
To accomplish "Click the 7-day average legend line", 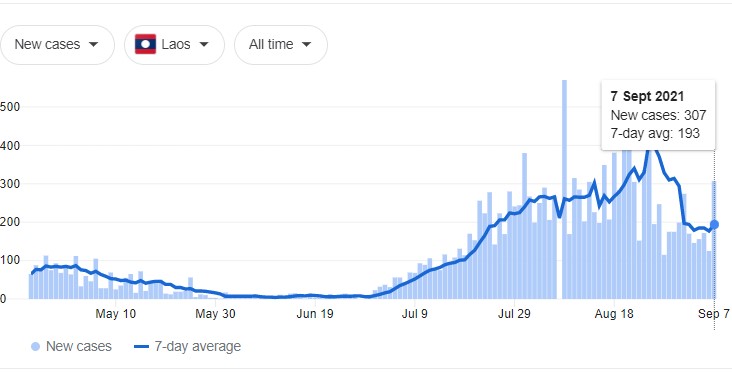I will pyautogui.click(x=141, y=346).
